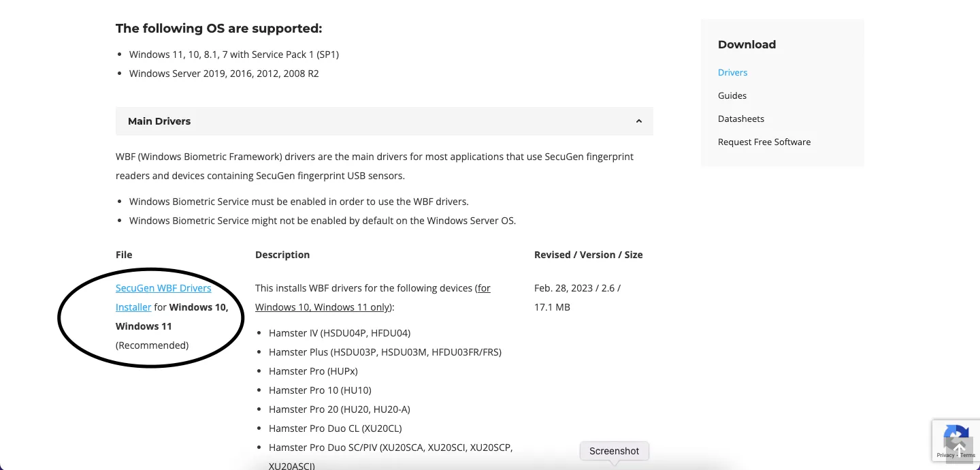Select "Hamster Pro Duo CL (XU20CL)" item
Screen dimensions: 980x470
pyautogui.click(x=336, y=428)
